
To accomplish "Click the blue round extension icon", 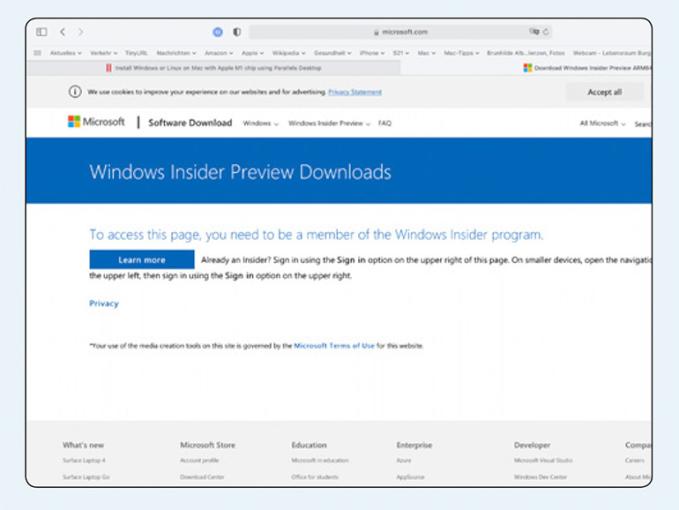I will [x=218, y=32].
